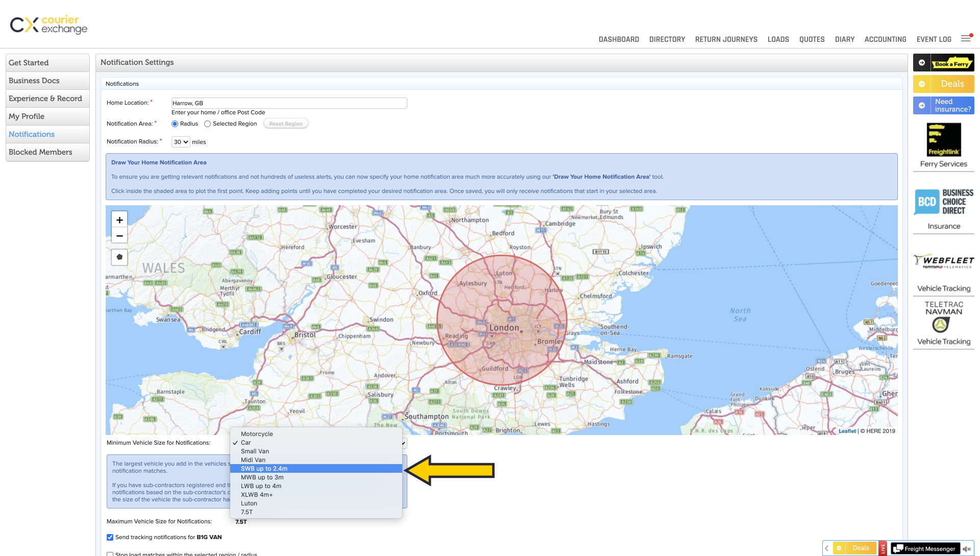Screen dimensions: 980x556
Task: Open Get Started in sidebar
Action: (47, 63)
